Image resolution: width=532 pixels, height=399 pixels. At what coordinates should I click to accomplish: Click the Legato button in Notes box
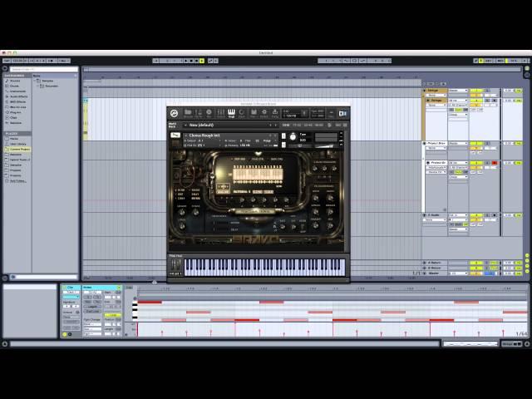(x=92, y=307)
